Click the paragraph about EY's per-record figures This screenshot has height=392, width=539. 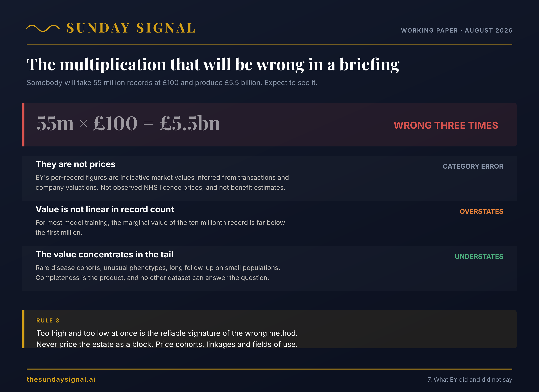tap(162, 182)
